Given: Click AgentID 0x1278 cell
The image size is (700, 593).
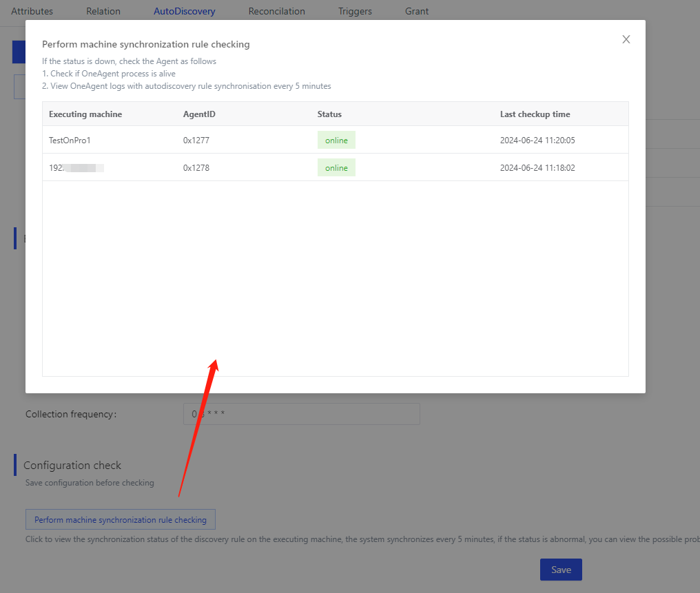Looking at the screenshot, I should click(196, 168).
